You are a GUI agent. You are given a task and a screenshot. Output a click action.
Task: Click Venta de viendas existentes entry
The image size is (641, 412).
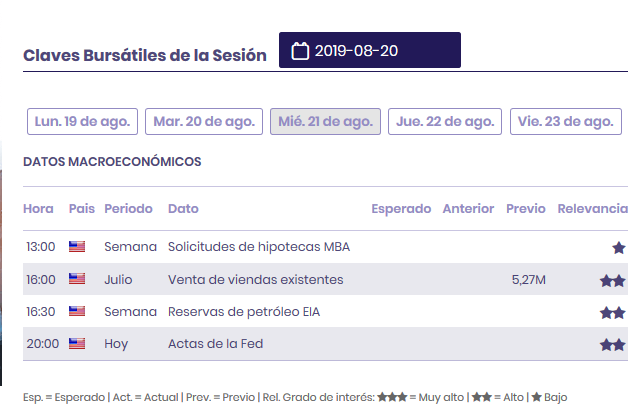255,280
